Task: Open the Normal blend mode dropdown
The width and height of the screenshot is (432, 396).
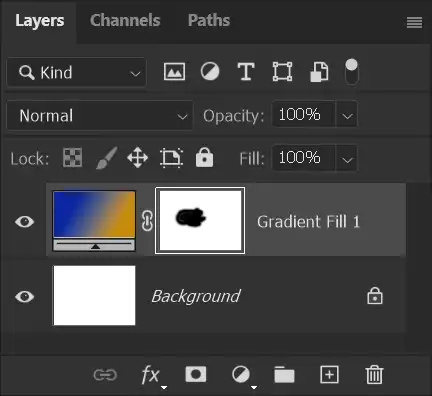Action: (100, 116)
